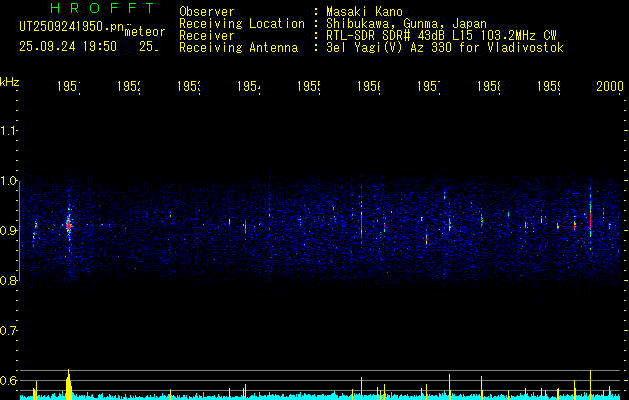This screenshot has height=400, width=629.
Task: Click the yellow meteor label
Action: [x=146, y=32]
